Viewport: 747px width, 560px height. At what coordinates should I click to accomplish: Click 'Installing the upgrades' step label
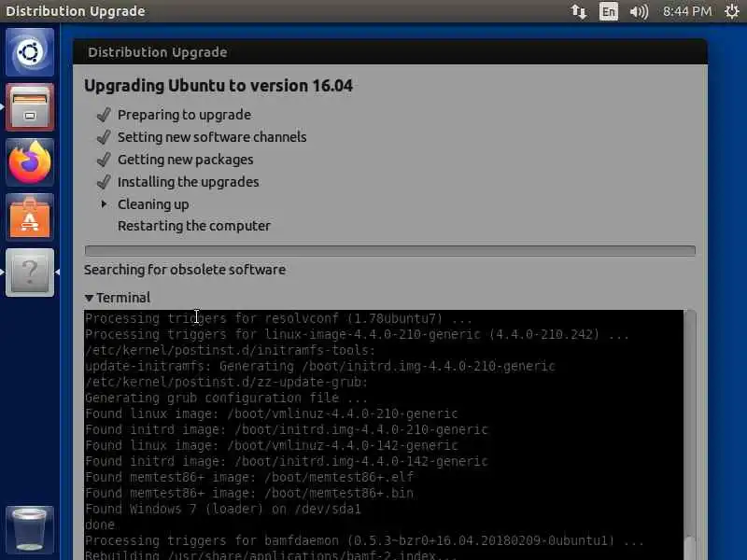(x=189, y=182)
